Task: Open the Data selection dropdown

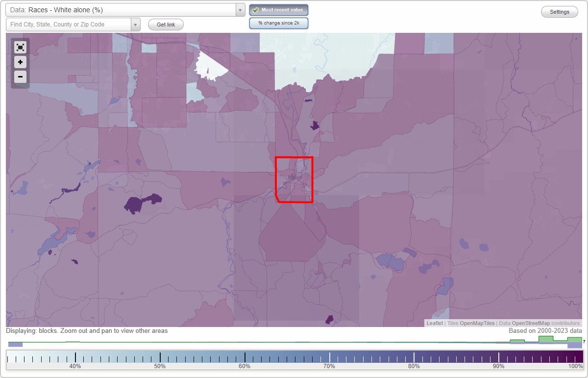Action: pyautogui.click(x=239, y=9)
